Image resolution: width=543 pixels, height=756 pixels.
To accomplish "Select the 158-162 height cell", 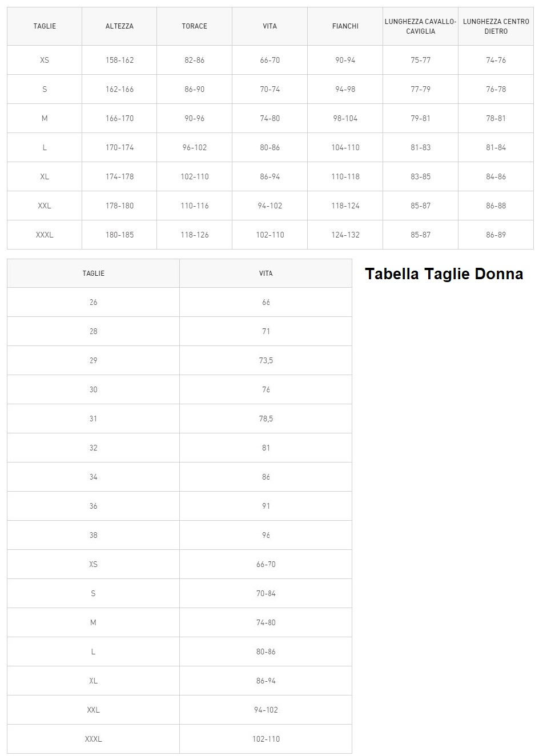I will (x=119, y=60).
